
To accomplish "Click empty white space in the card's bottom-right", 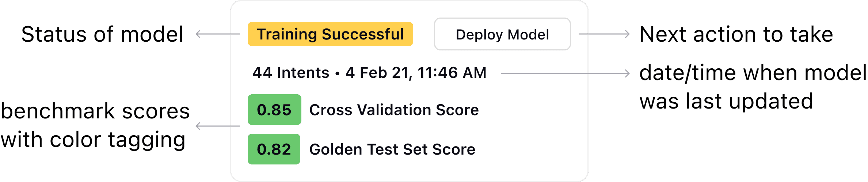I will click(541, 153).
